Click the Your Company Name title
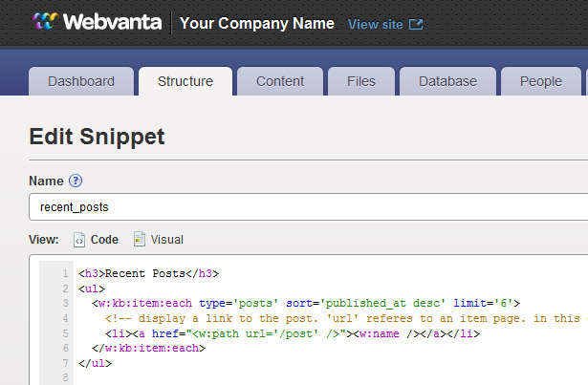Viewport: 588px width, 385px height. tap(257, 23)
